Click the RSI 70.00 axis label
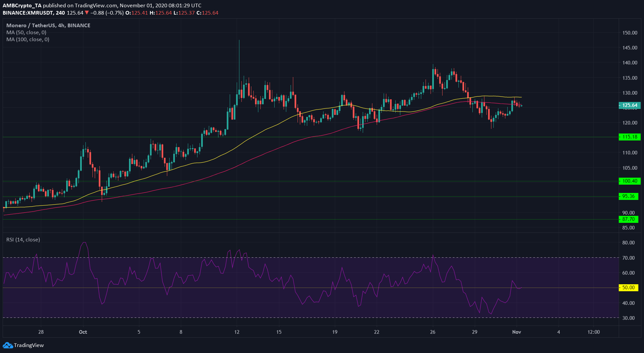 [628, 258]
